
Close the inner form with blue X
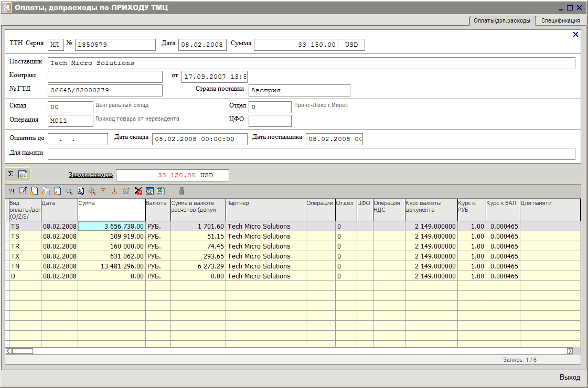click(x=575, y=35)
